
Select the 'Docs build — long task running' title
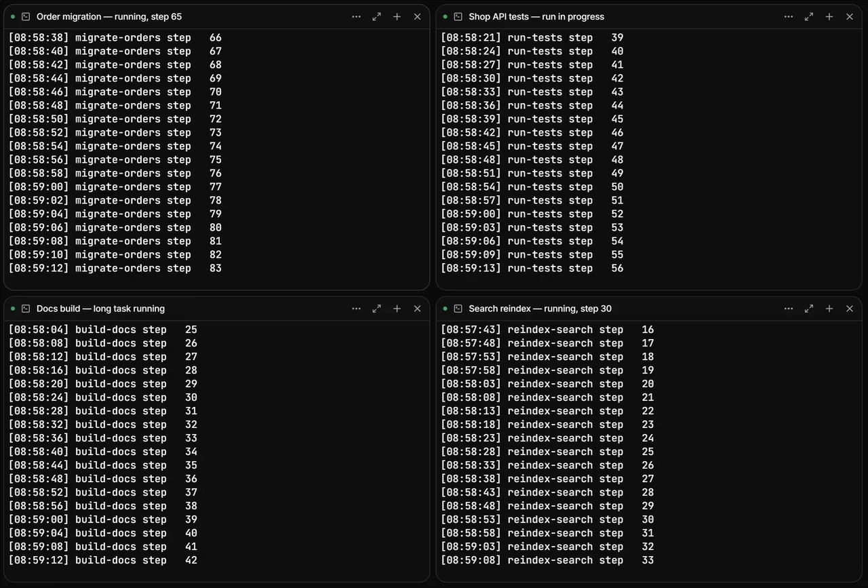tap(100, 309)
